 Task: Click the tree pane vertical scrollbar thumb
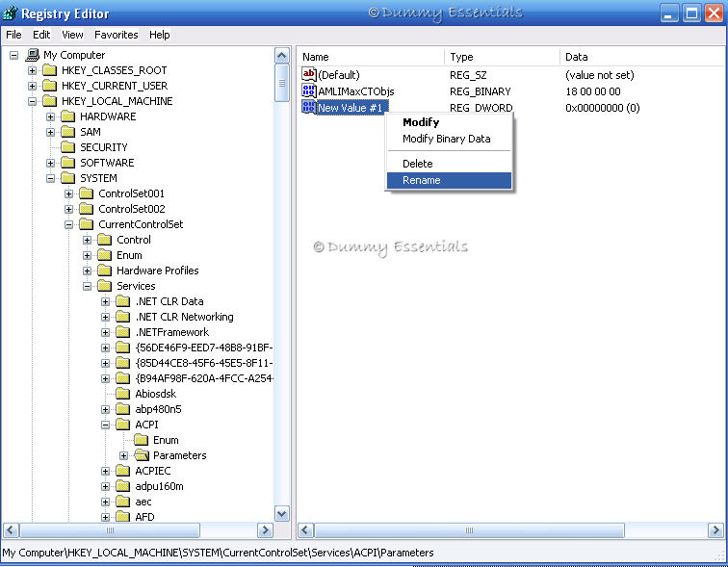click(282, 83)
